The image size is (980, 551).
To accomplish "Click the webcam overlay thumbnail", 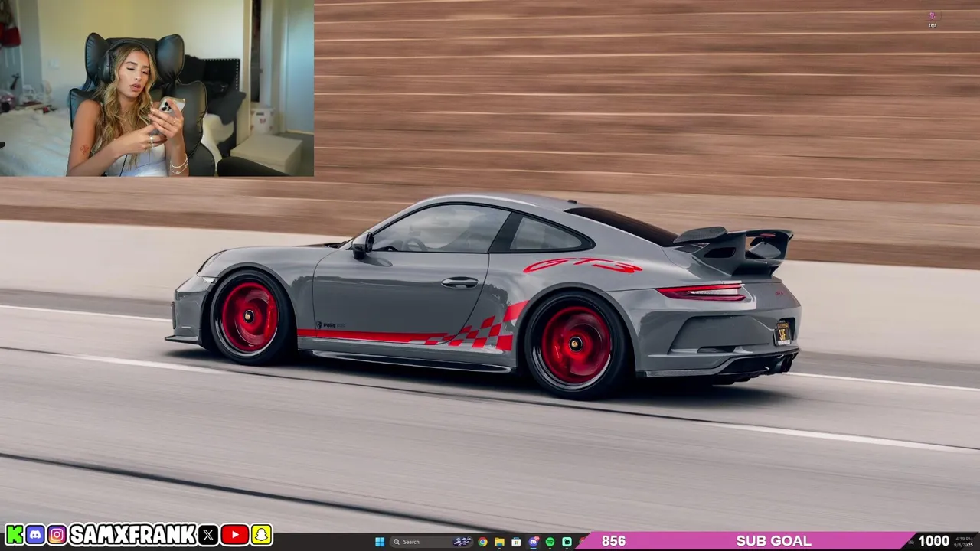I will (157, 88).
